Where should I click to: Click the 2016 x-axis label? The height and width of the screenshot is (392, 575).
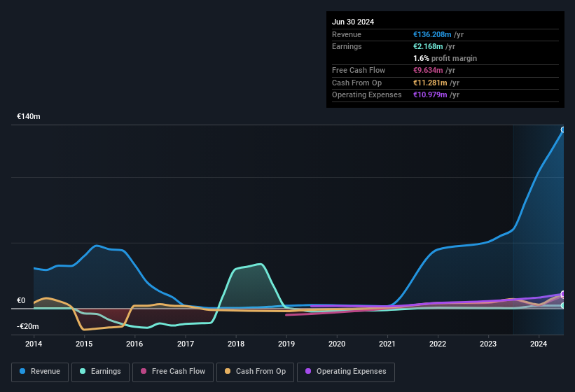[134, 344]
